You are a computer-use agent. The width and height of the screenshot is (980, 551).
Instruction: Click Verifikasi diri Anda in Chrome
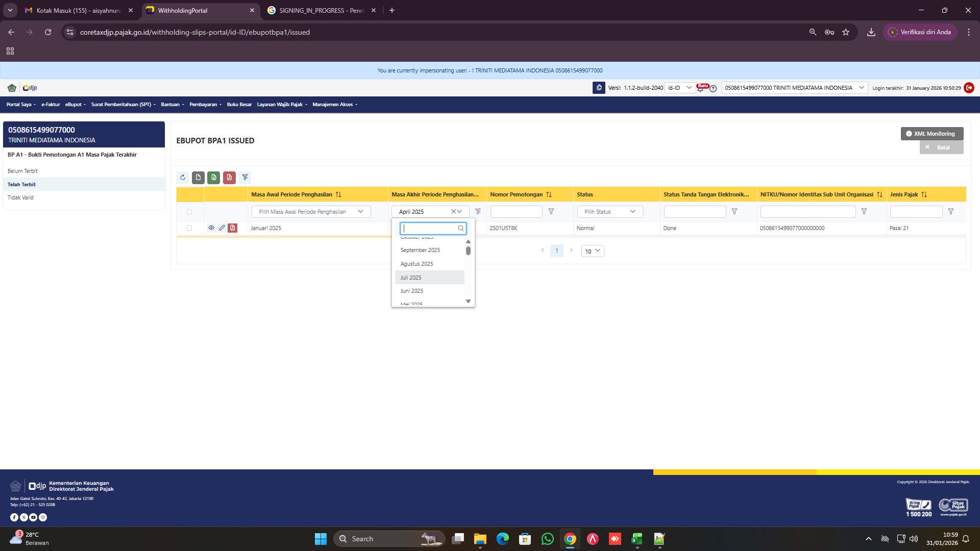pos(920,32)
